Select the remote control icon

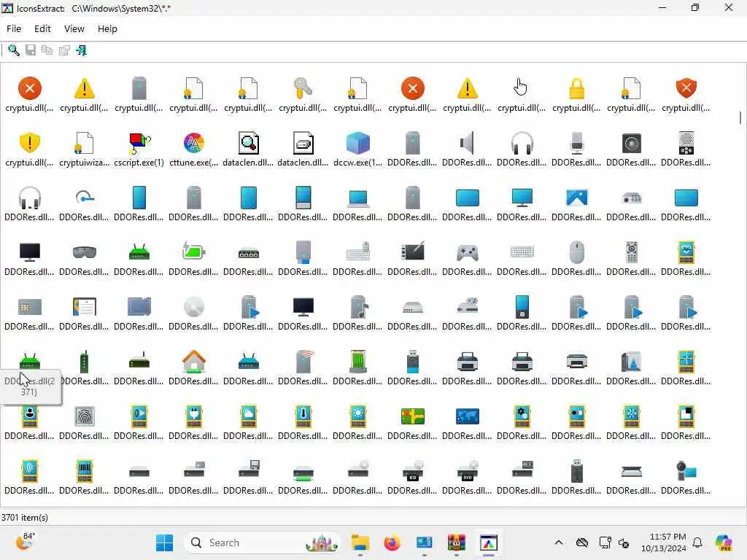tap(631, 252)
